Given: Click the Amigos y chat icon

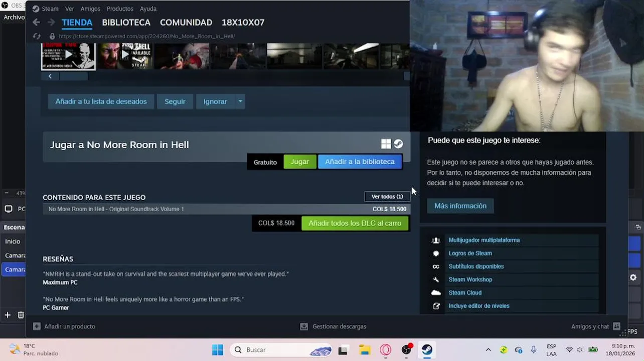Looking at the screenshot, I should pos(616,326).
